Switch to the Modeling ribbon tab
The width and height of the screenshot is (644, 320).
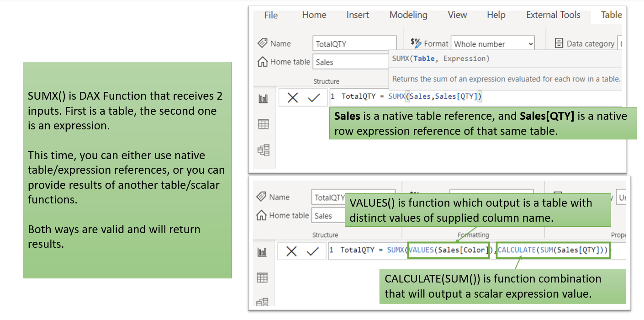[408, 15]
